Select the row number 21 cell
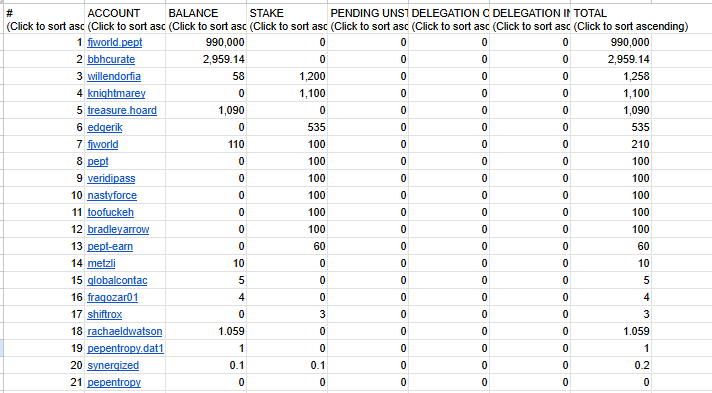Viewport: 712px width, 393px height. click(x=44, y=383)
